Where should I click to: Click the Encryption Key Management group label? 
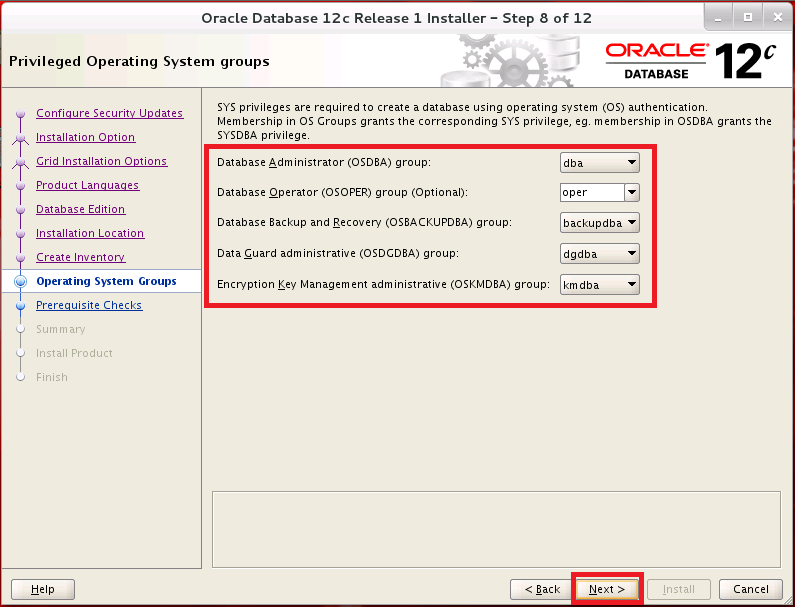tap(383, 284)
